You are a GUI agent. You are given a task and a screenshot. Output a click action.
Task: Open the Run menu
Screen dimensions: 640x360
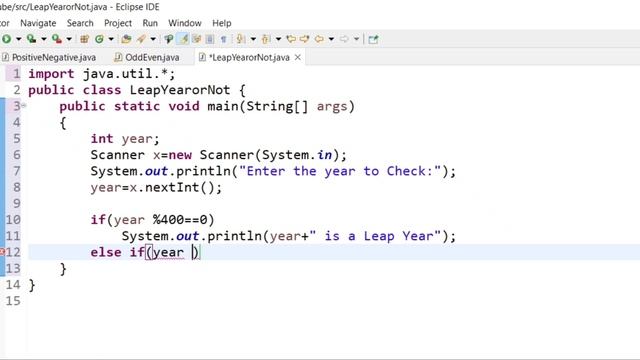click(x=150, y=23)
